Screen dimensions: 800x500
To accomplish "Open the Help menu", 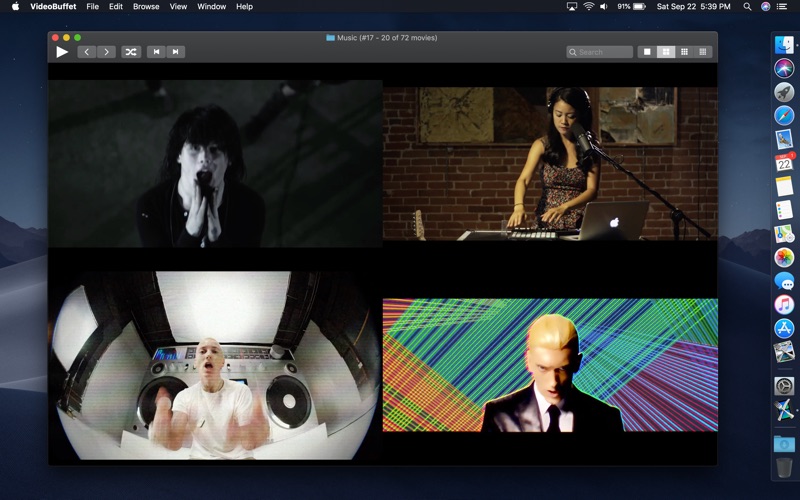I will coord(244,7).
